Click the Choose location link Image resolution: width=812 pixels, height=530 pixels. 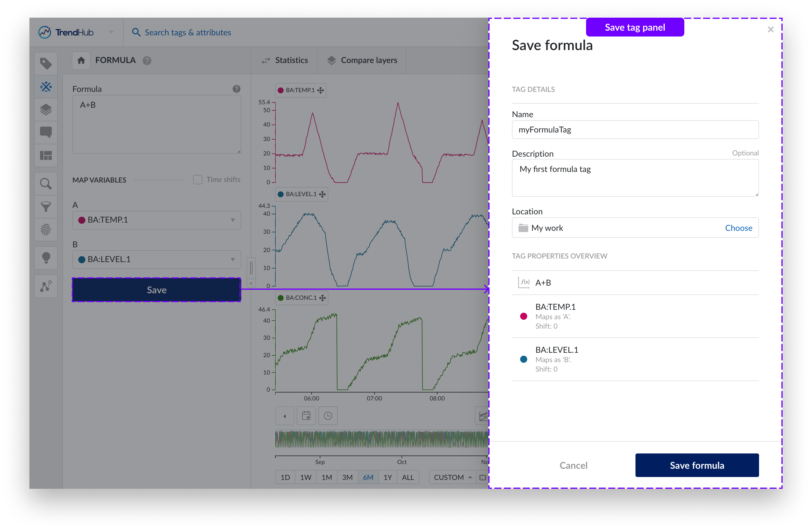coord(738,228)
